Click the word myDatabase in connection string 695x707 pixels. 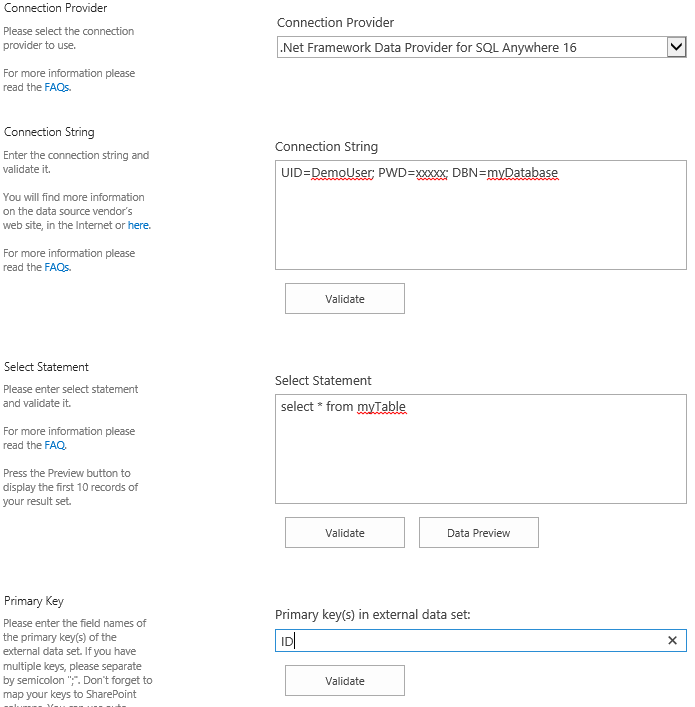(x=522, y=173)
